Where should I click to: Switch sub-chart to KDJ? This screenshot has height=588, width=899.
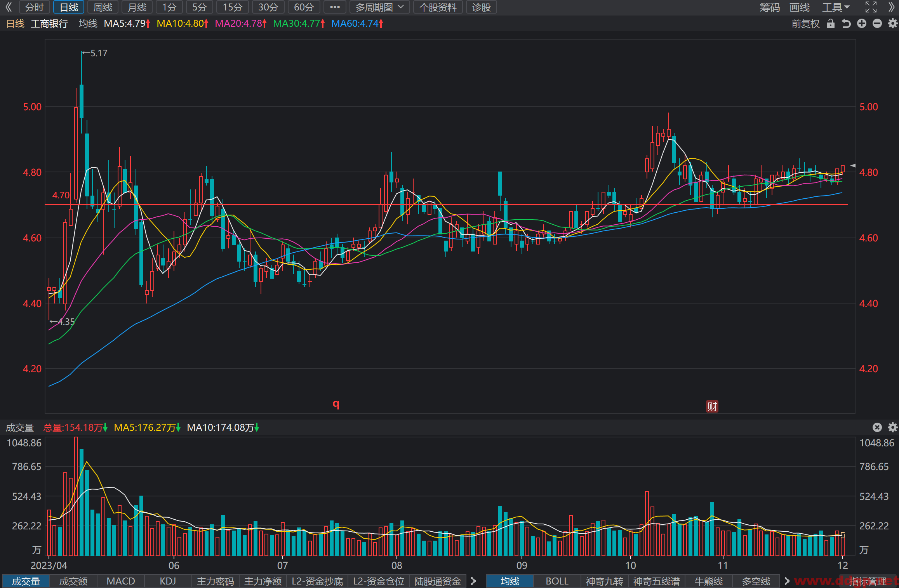click(x=168, y=581)
